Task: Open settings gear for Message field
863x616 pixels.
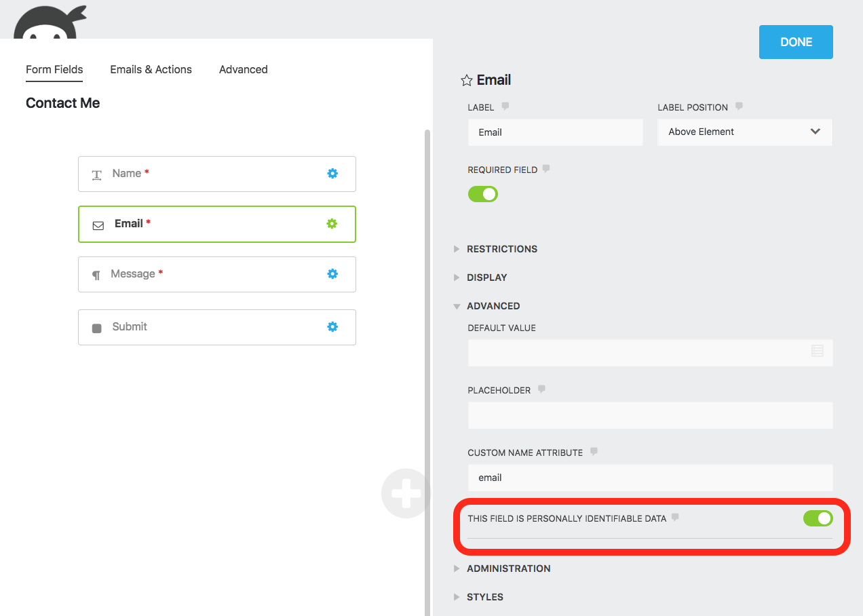Action: [332, 274]
